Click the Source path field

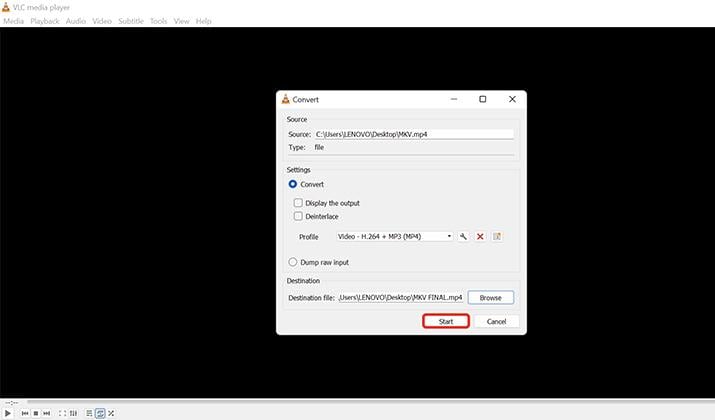(414, 134)
